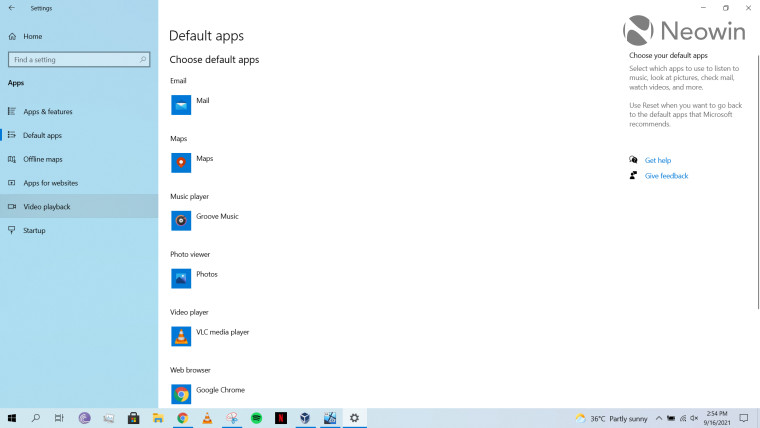Open Startup apps settings
Viewport: 760px width, 428px height.
(x=79, y=230)
